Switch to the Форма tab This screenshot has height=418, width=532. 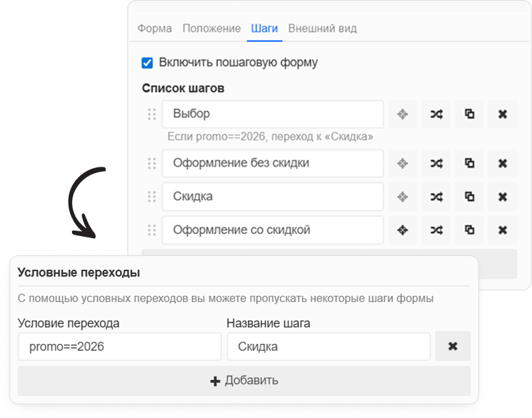pos(154,29)
